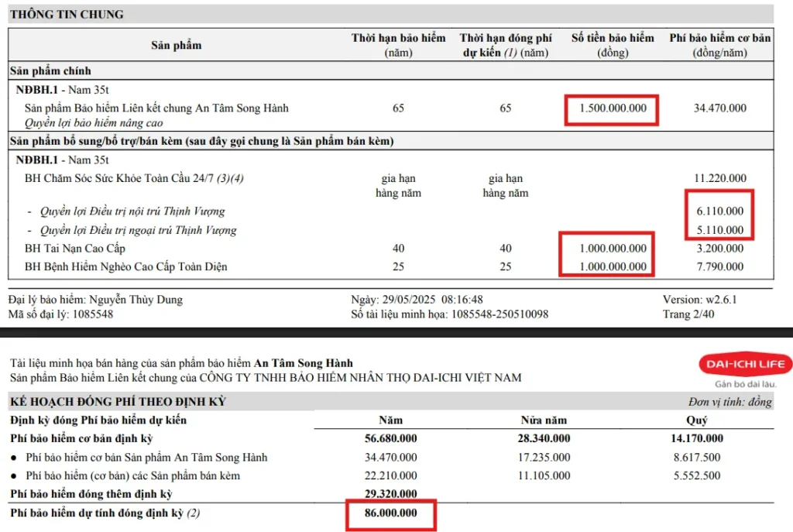Click the 'Nửa năm' column header

click(544, 420)
